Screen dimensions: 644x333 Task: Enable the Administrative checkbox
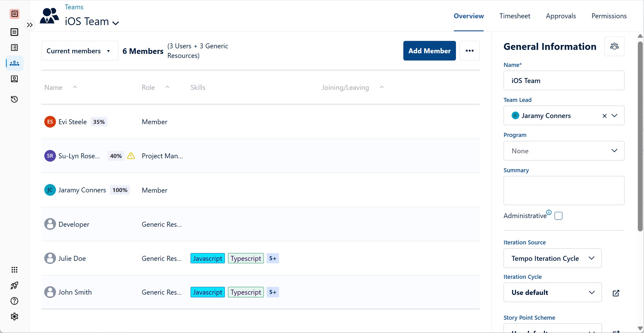[x=558, y=215]
